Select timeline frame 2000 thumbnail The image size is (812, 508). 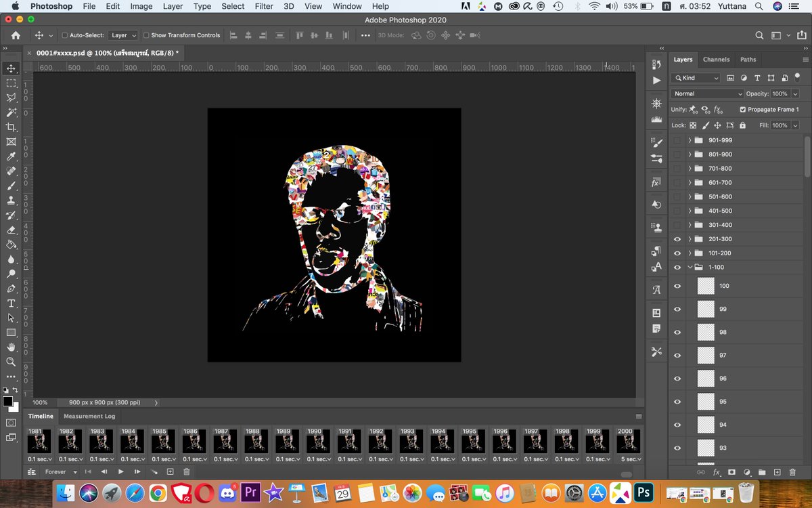click(x=627, y=442)
